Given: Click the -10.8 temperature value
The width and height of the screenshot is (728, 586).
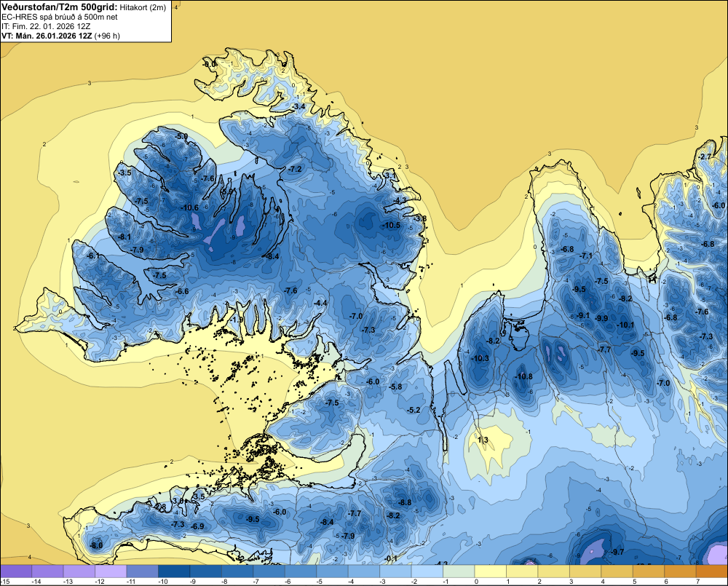Looking at the screenshot, I should click(x=523, y=376).
